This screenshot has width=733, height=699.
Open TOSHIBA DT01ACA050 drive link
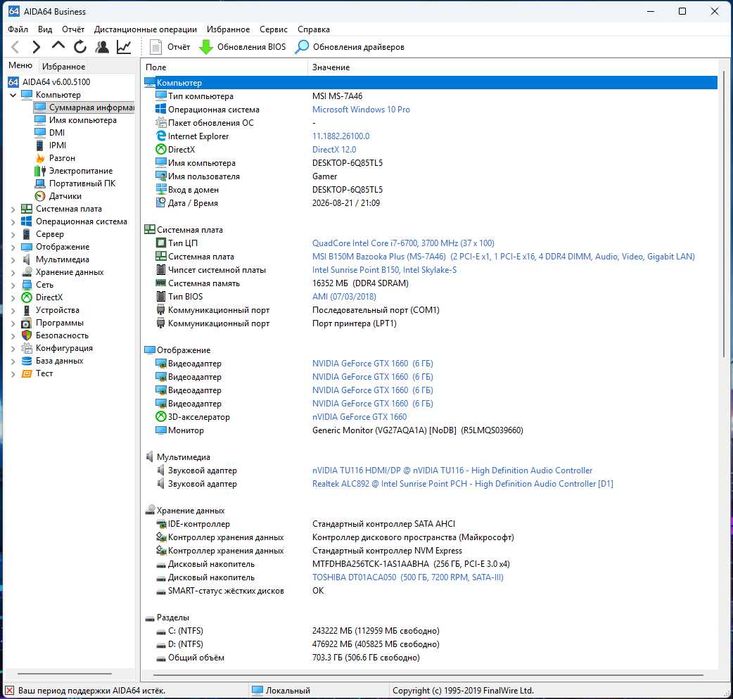point(408,577)
